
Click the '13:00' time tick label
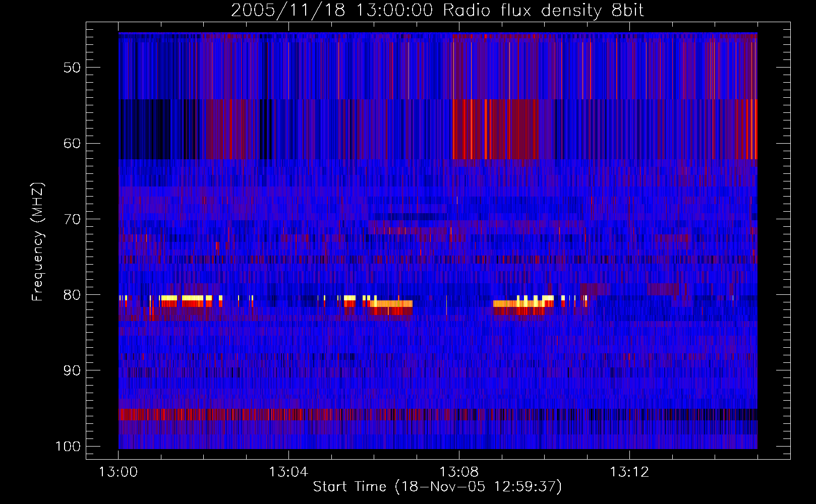[118, 472]
